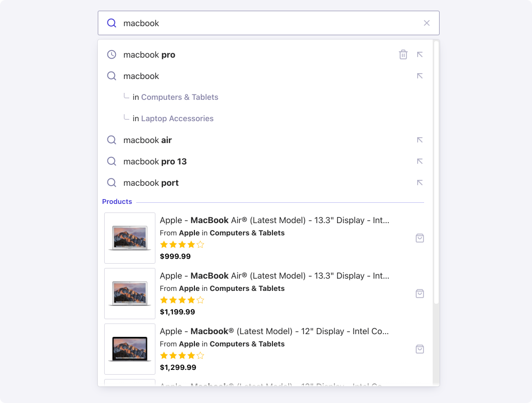Click the $1,299.99 price
This screenshot has width=532, height=403.
tap(178, 367)
